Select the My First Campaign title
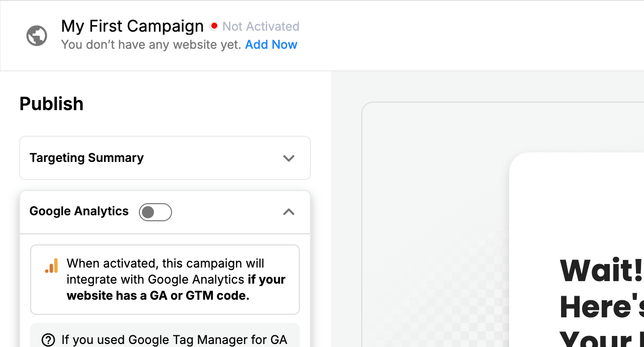 (x=132, y=26)
